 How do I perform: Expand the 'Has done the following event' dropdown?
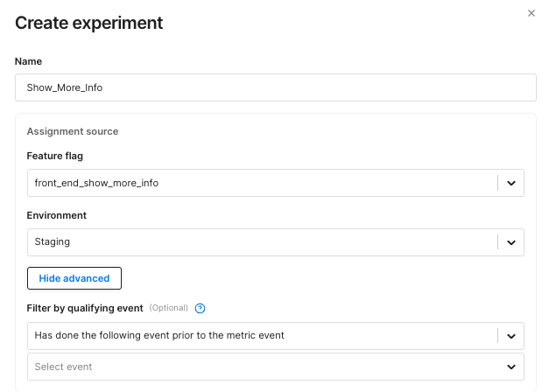pyautogui.click(x=263, y=335)
